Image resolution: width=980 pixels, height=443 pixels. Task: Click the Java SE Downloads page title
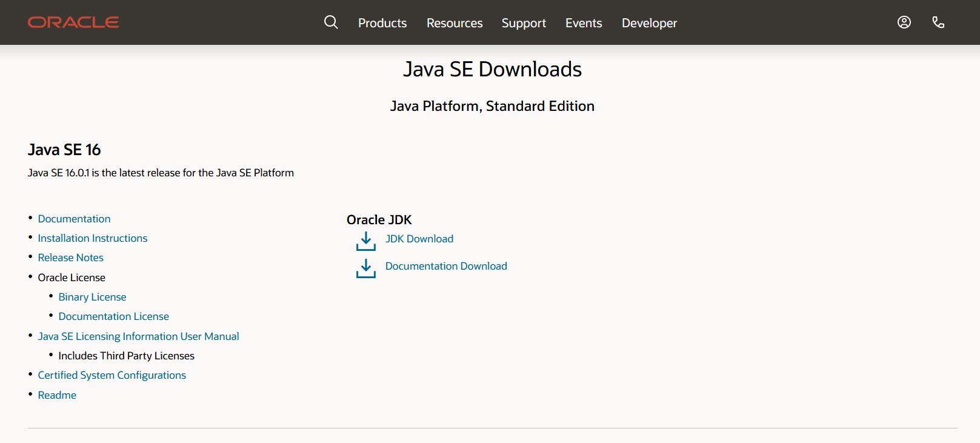pyautogui.click(x=492, y=69)
